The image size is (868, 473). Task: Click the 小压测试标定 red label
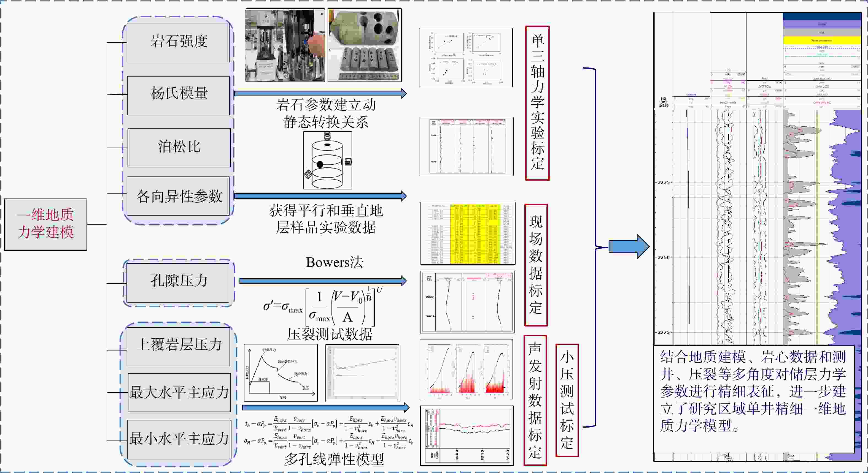567,400
